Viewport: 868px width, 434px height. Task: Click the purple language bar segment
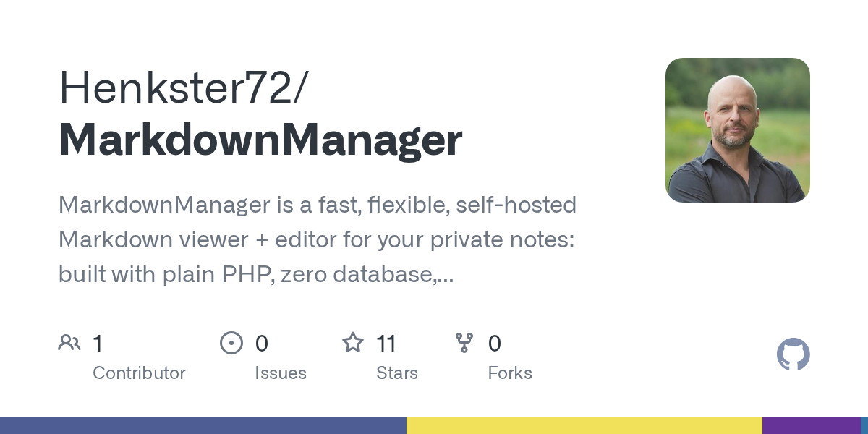coord(811,425)
